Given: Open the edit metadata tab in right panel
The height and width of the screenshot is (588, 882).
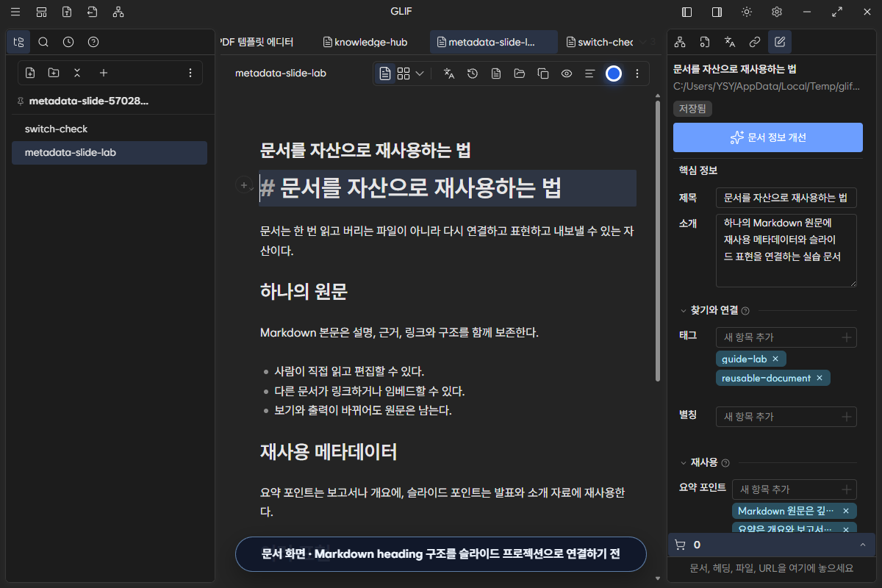Looking at the screenshot, I should (780, 42).
